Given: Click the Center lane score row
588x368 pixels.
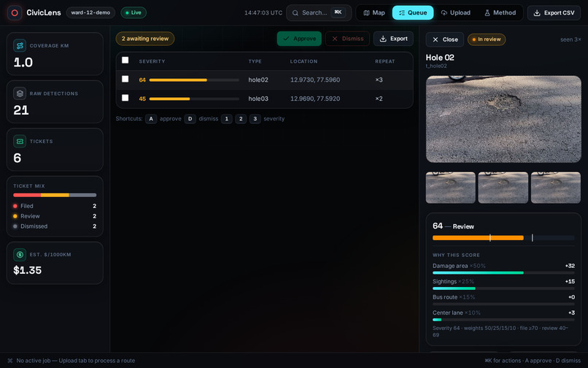Looking at the screenshot, I should point(503,315).
